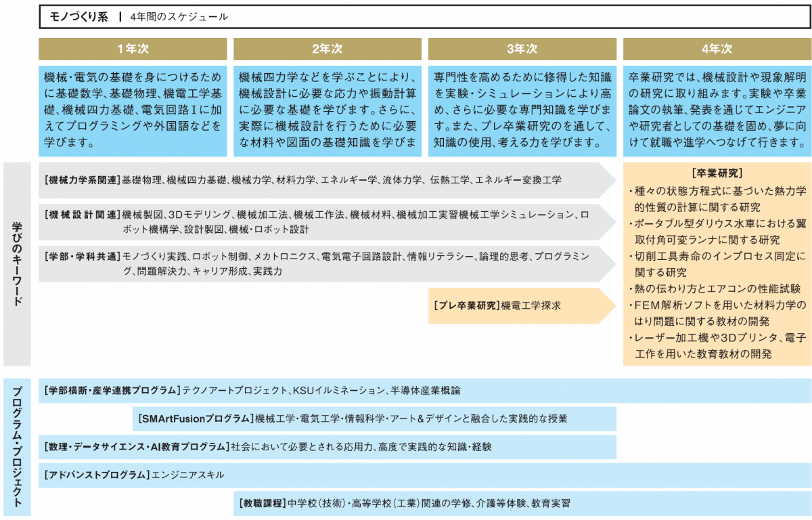Click the '[学部横断・産学連携プログラム]' label
The image size is (812, 520).
[112, 391]
